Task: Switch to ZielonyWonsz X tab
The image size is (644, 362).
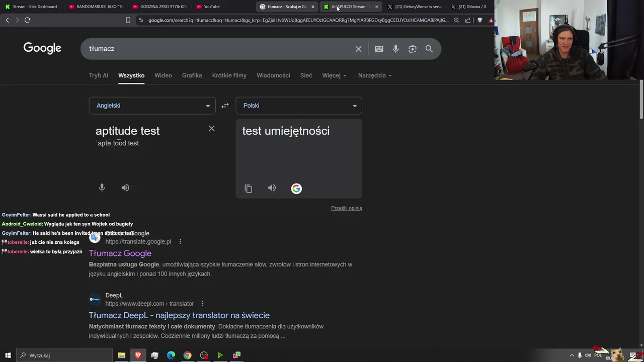Action: pos(415,7)
